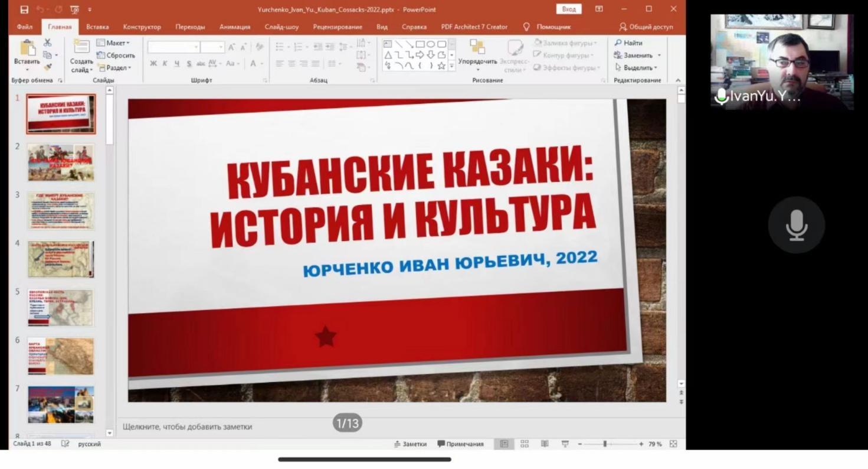Open the Insert (Вставка) tab
Viewport: 868px width, 469px height.
(x=97, y=27)
